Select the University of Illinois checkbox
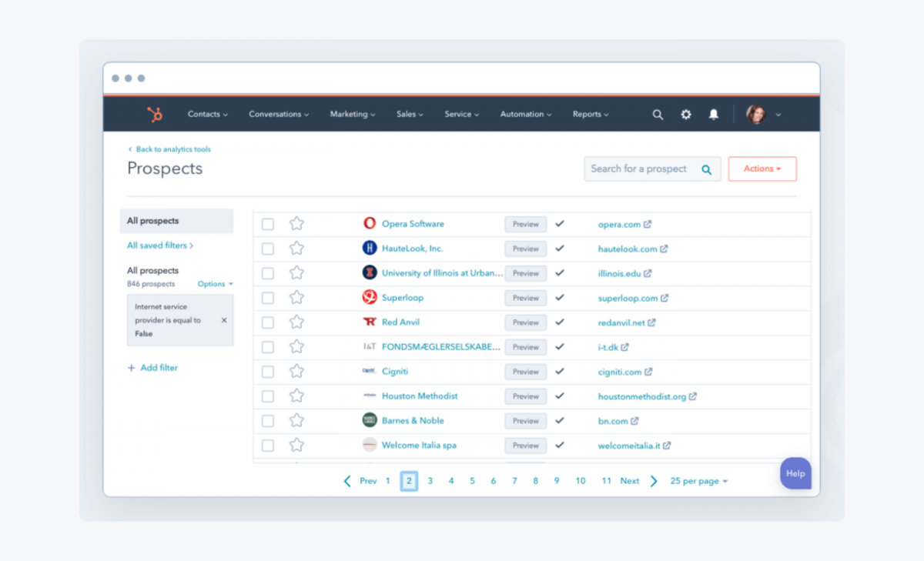924x561 pixels. pyautogui.click(x=268, y=273)
